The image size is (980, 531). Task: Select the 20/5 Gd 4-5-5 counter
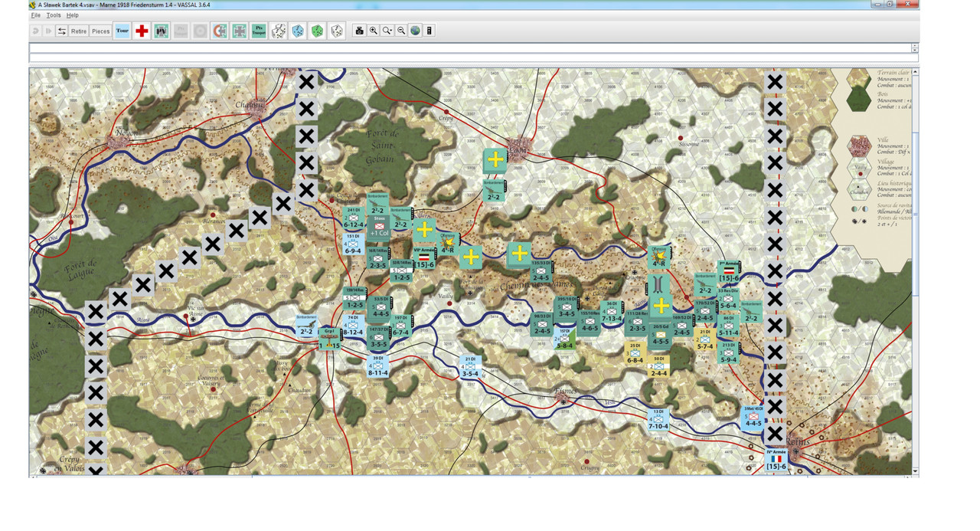point(660,335)
